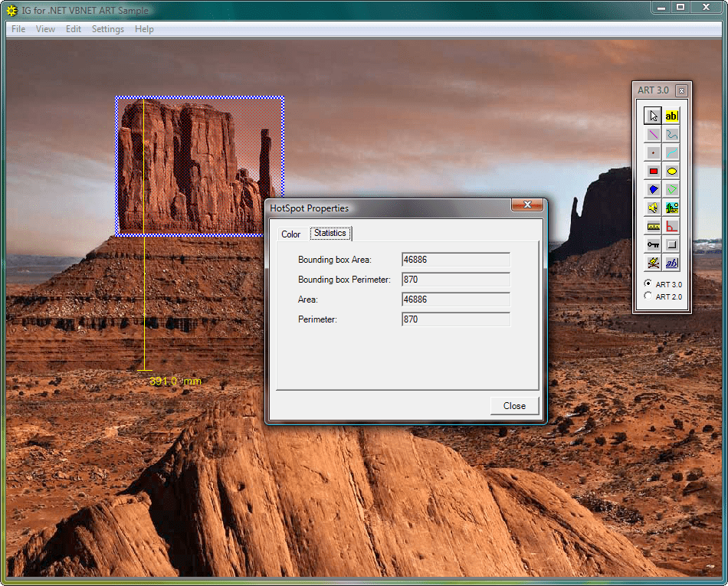Screen dimensions: 728x586
Task: Open the Settings menu
Action: 107,29
